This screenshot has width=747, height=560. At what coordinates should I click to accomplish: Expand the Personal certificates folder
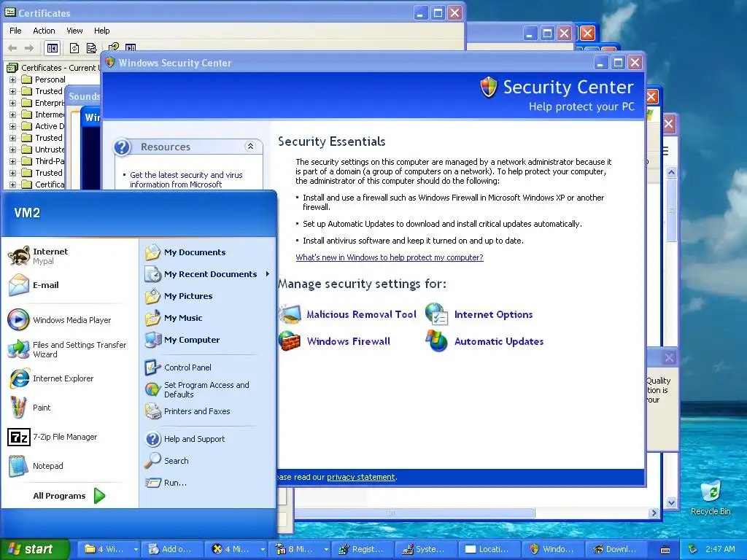pos(13,79)
